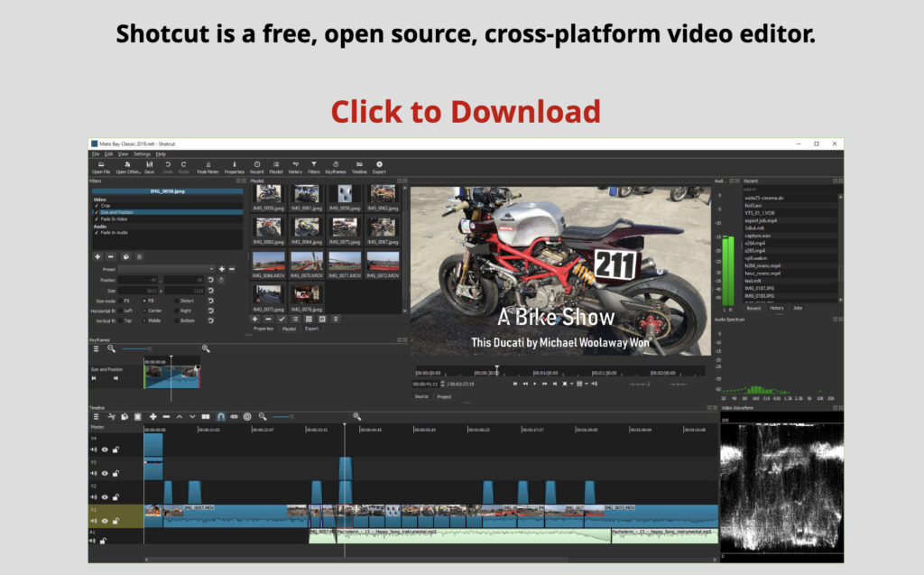924x575 pixels.
Task: Select the Distort size mode radio
Action: coord(176,301)
